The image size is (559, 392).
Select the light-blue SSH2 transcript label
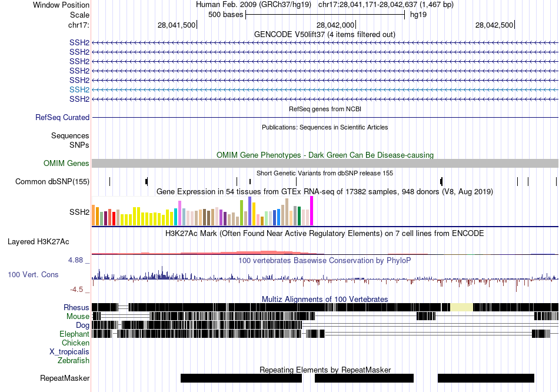pyautogui.click(x=79, y=89)
